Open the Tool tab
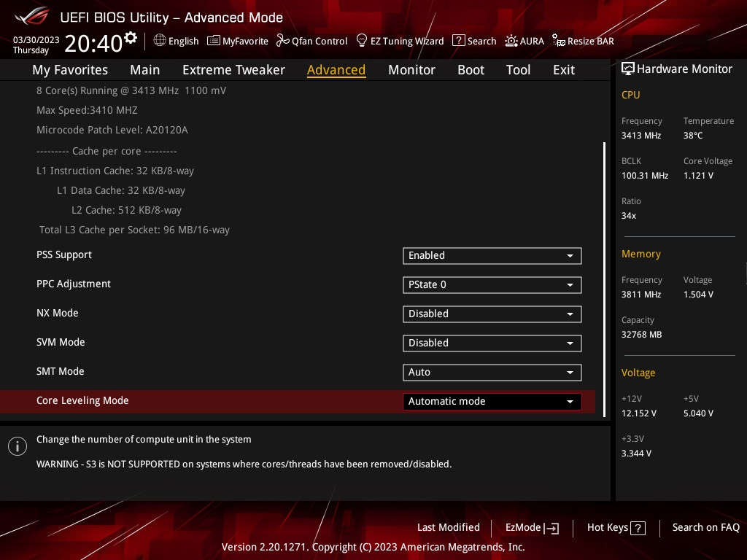747x560 pixels. [x=518, y=70]
